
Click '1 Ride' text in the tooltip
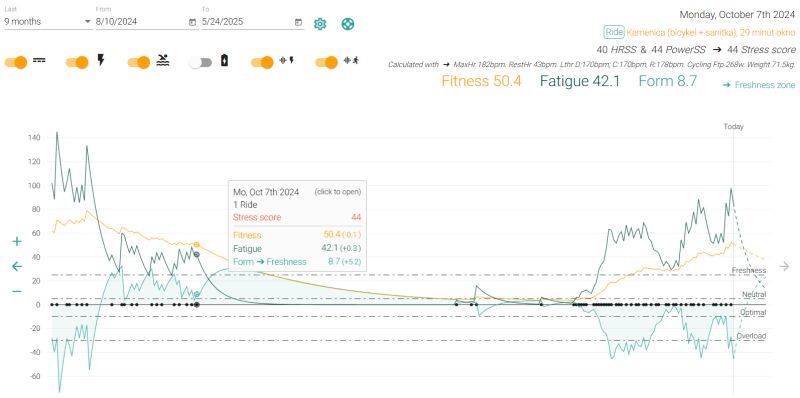245,205
